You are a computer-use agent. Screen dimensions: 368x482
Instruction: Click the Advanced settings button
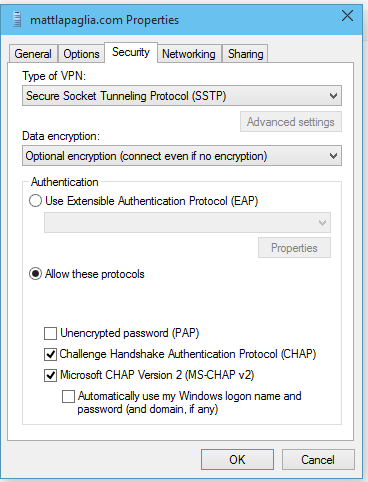pos(291,122)
